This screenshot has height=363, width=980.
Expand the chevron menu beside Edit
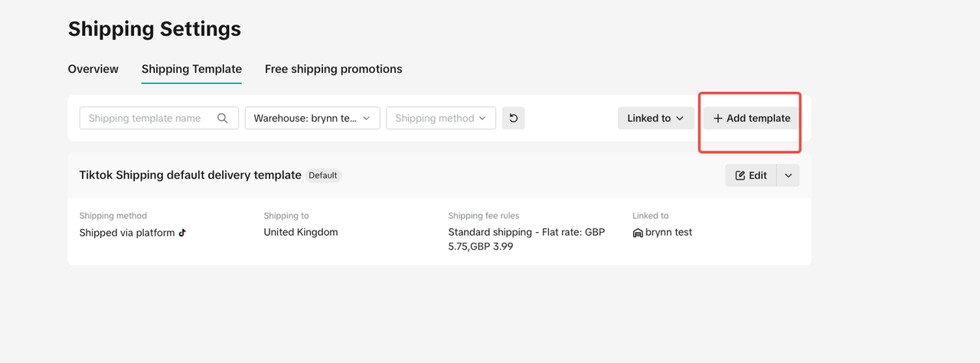tap(788, 175)
